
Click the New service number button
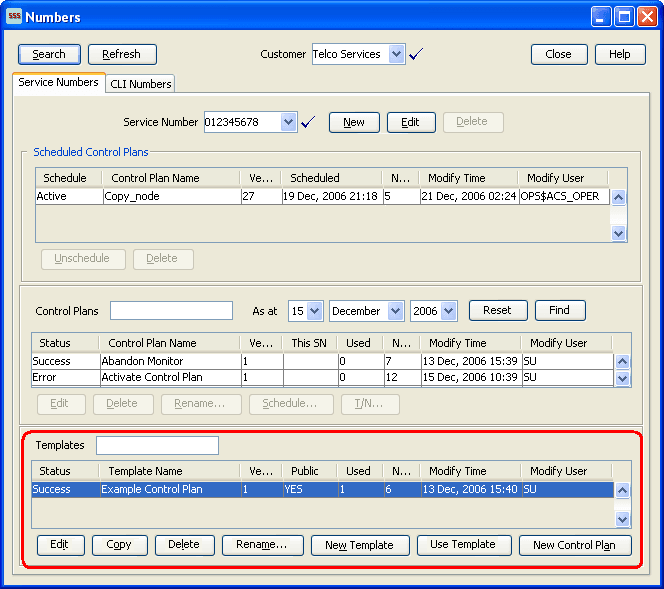coord(354,122)
